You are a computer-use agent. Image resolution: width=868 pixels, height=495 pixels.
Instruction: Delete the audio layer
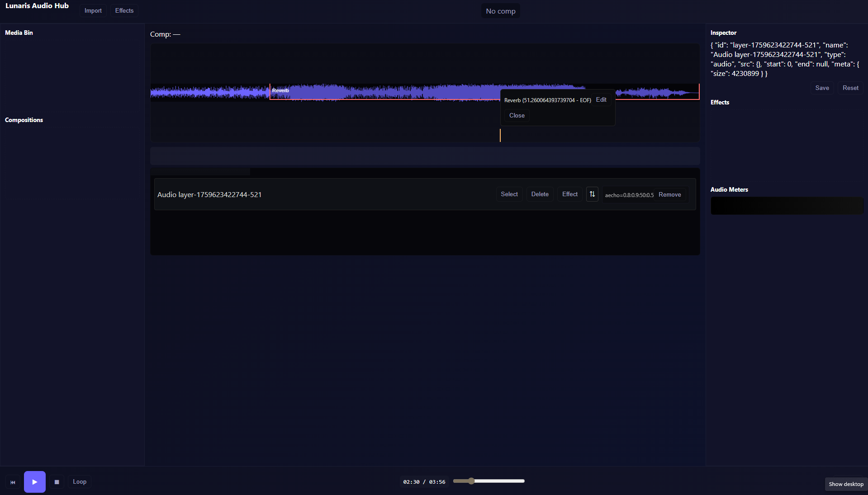coord(539,194)
